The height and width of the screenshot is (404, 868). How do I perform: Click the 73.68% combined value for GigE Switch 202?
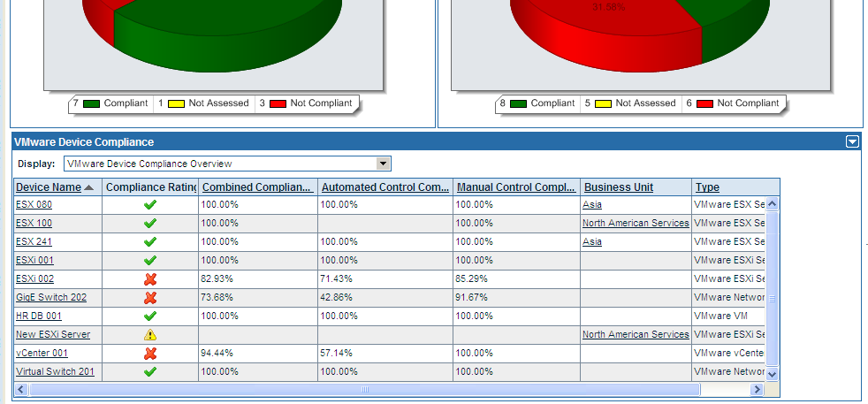(x=217, y=297)
